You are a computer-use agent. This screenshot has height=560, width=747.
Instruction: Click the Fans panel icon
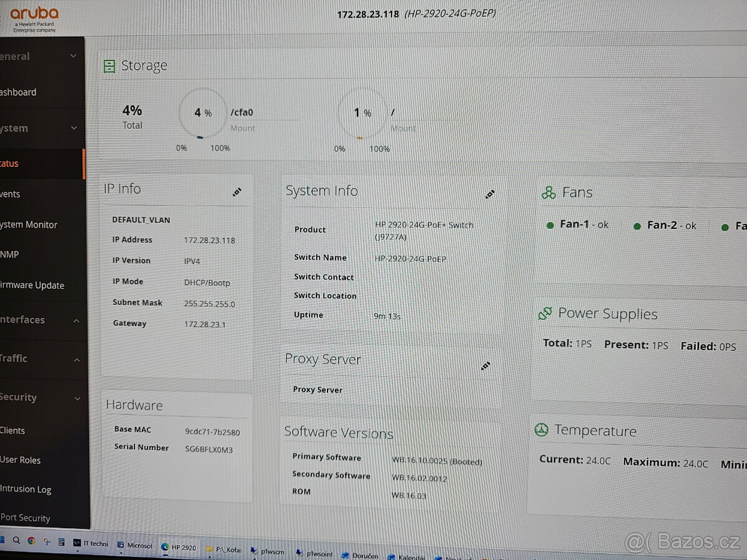coord(549,192)
